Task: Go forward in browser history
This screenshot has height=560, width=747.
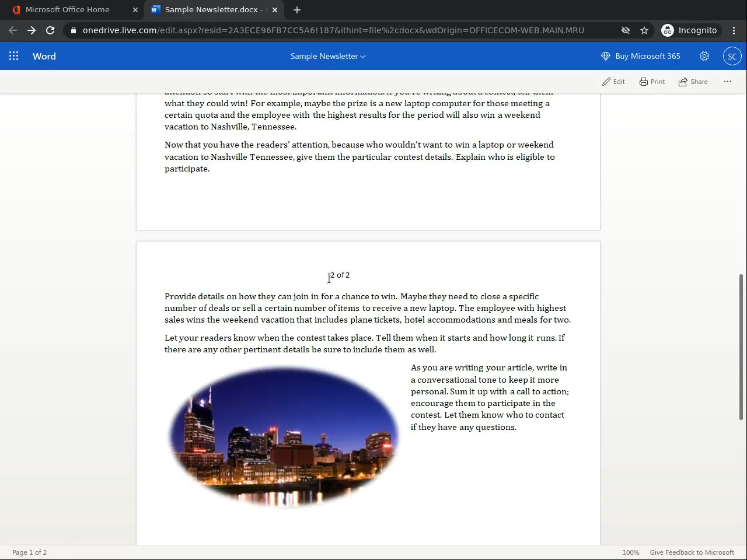Action: (32, 30)
